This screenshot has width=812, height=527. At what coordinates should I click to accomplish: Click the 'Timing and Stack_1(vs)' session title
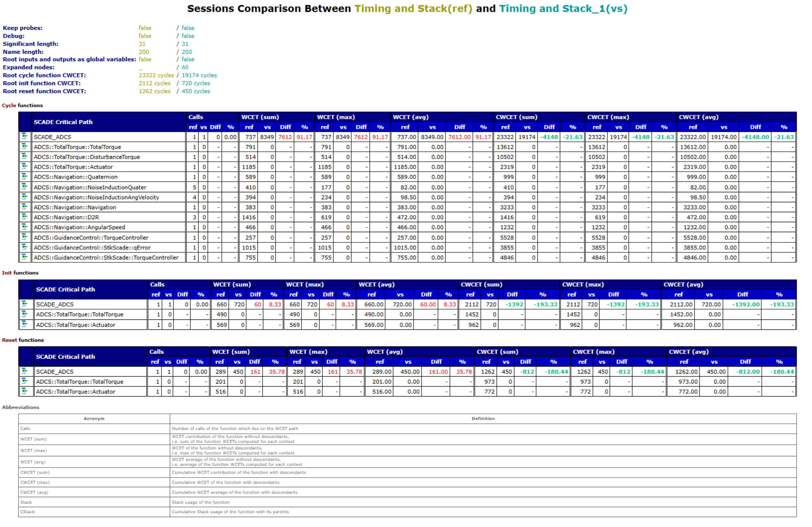click(563, 9)
